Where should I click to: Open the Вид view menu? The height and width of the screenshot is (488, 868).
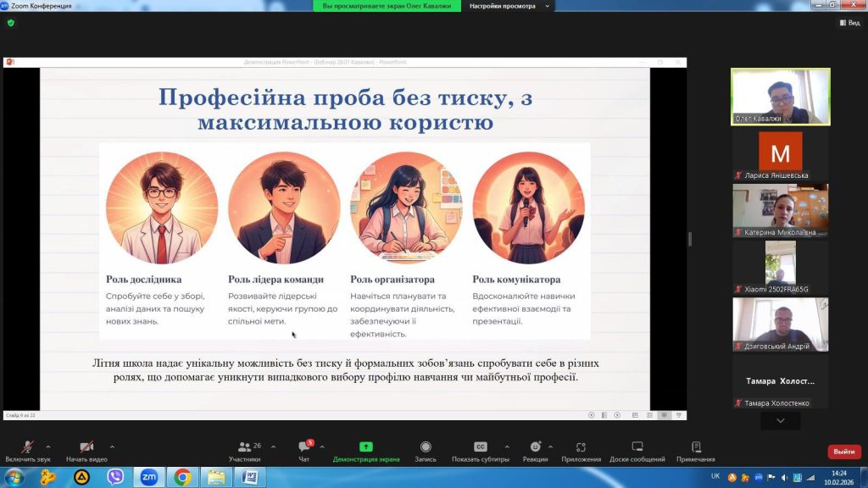[849, 23]
